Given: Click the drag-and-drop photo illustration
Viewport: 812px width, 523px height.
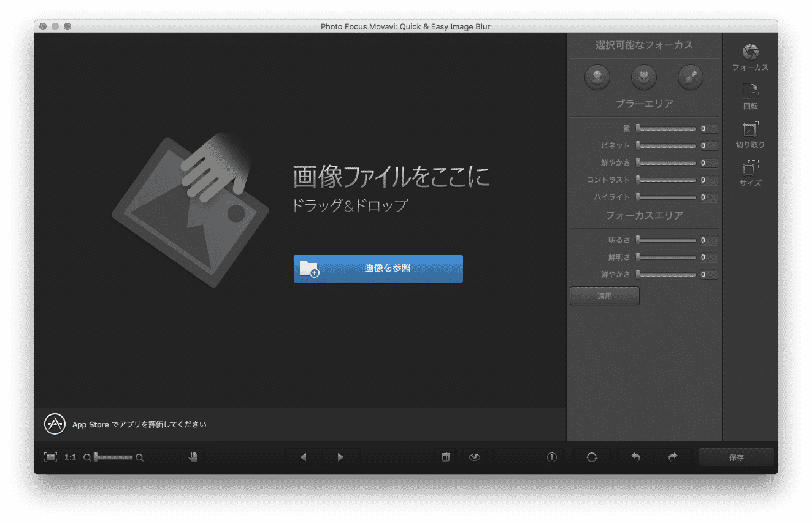Looking at the screenshot, I should click(x=190, y=210).
